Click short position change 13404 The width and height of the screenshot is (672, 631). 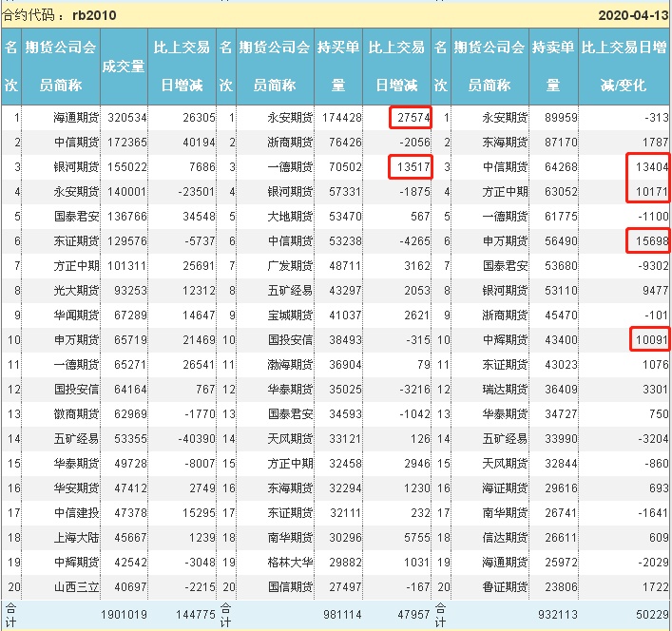[652, 166]
